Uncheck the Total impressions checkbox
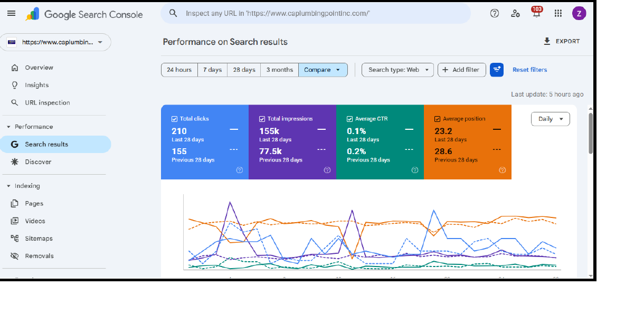This screenshot has width=644, height=314. pyautogui.click(x=262, y=119)
